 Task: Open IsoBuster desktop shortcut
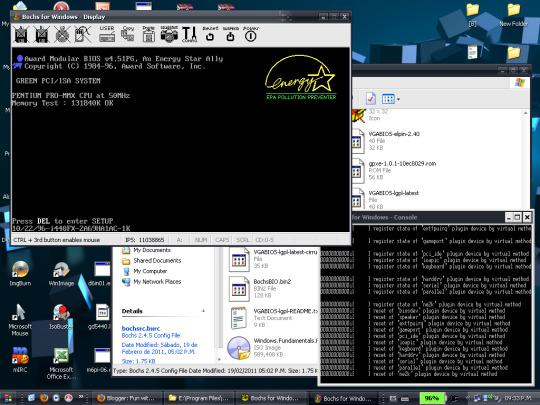(61, 317)
